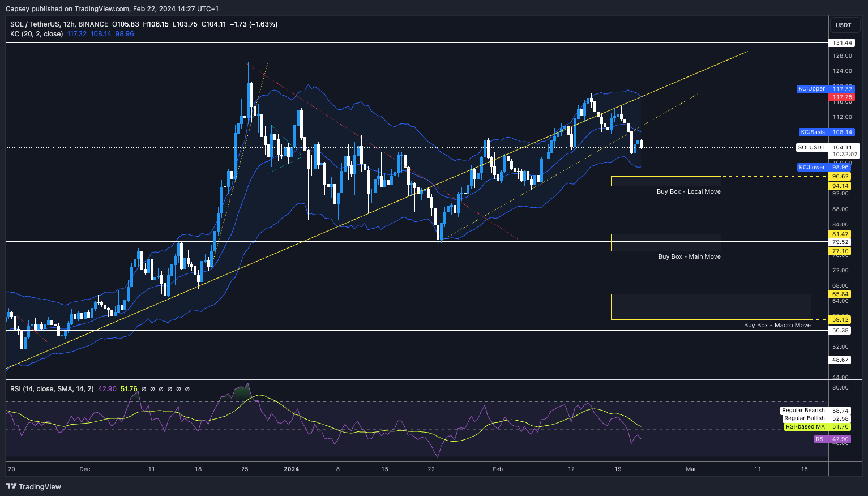This screenshot has width=868, height=496.
Task: Click the KC:Upper indicator label
Action: [x=811, y=89]
